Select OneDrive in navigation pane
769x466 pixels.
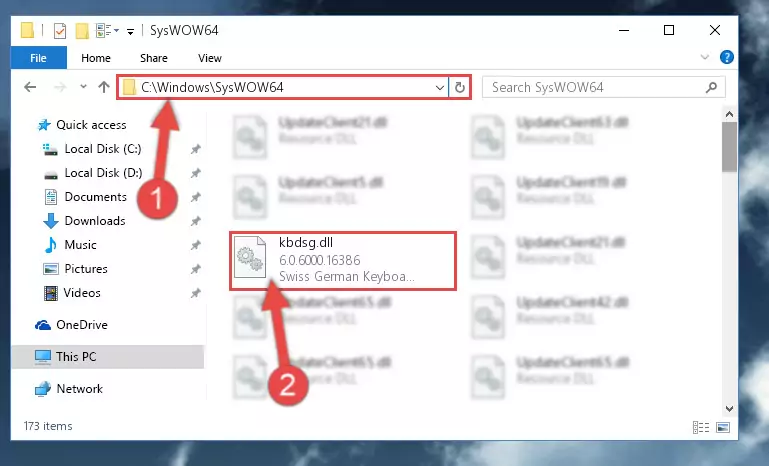pyautogui.click(x=82, y=325)
